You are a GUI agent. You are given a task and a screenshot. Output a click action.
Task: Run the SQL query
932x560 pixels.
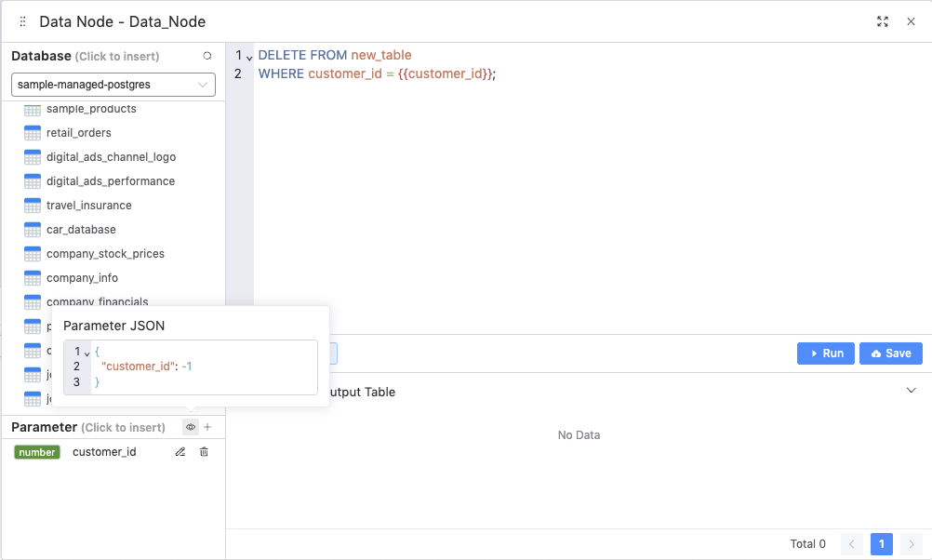825,353
